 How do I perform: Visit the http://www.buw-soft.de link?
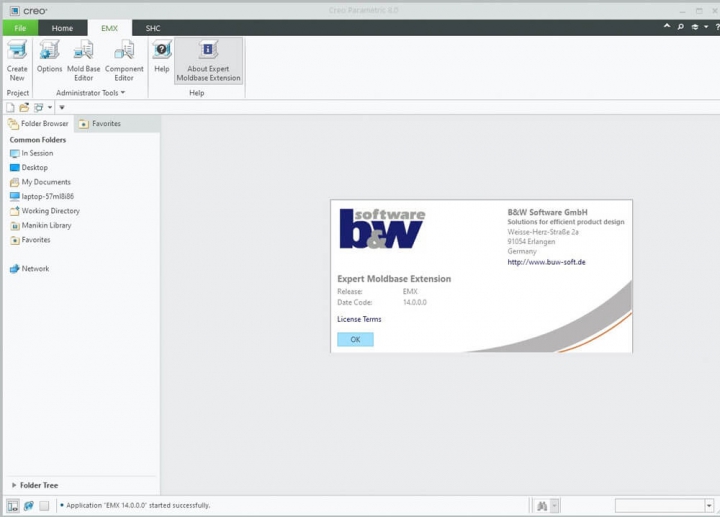click(546, 262)
